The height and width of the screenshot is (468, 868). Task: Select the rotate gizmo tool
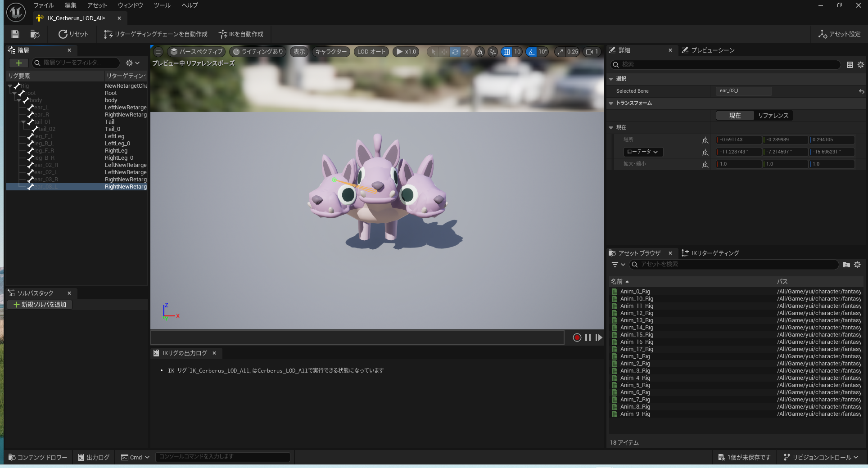455,52
